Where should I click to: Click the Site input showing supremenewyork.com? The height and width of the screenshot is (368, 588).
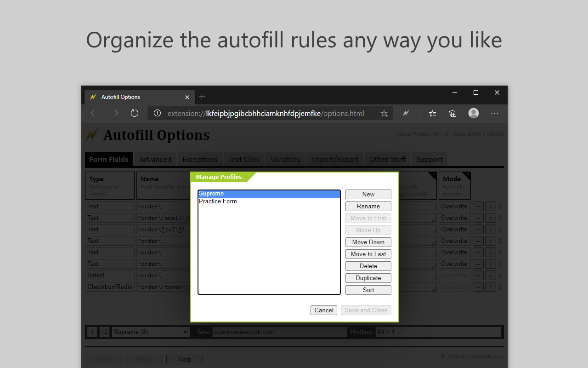(x=279, y=332)
